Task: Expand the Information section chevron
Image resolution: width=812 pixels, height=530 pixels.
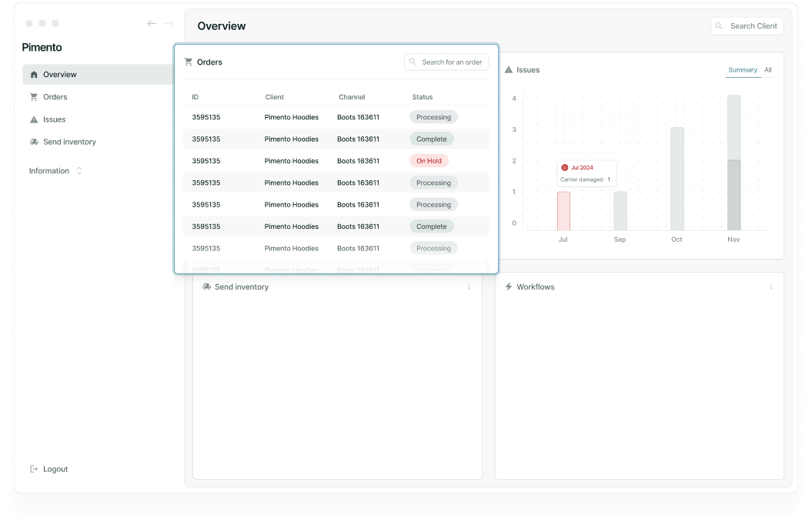Action: click(x=79, y=171)
